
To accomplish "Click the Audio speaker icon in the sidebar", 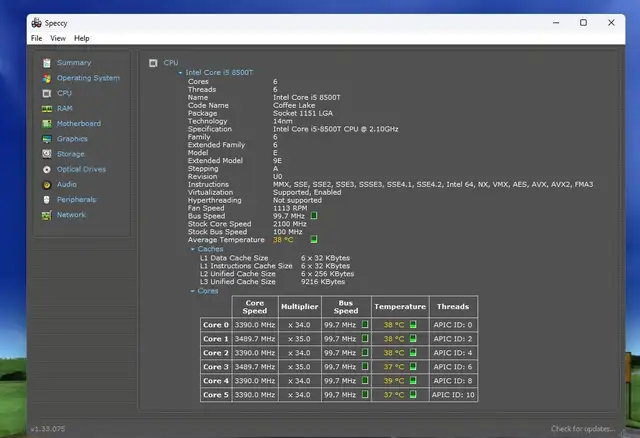I will [47, 185].
